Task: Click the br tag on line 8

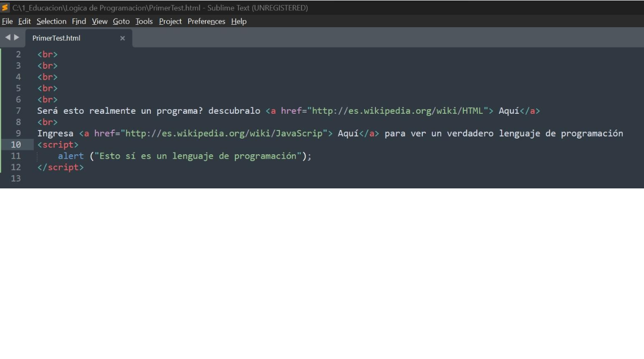Action: tap(47, 122)
